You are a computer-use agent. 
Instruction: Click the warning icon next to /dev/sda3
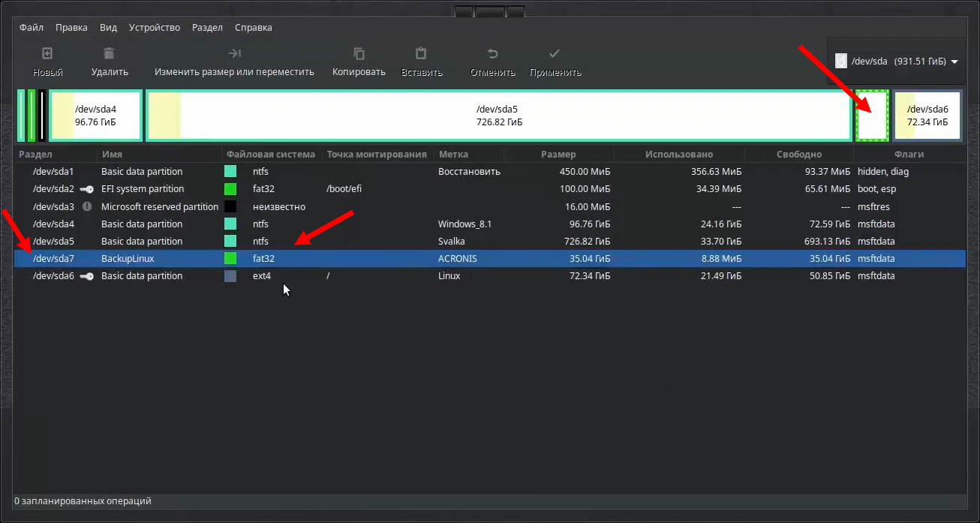[87, 206]
